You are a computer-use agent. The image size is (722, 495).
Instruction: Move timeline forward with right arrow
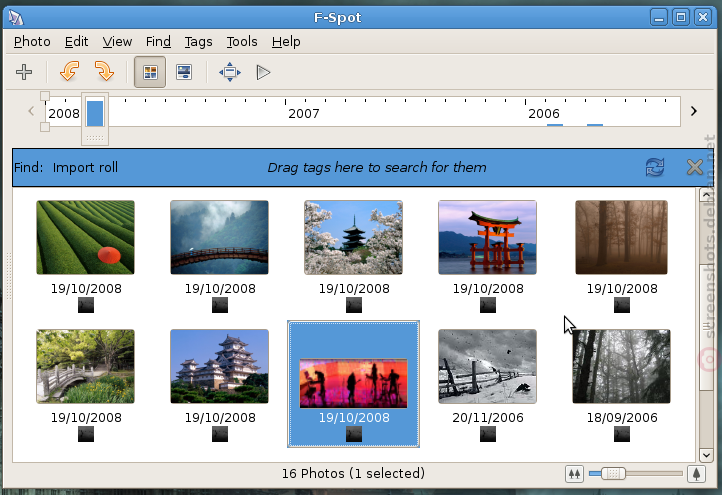pyautogui.click(x=694, y=111)
